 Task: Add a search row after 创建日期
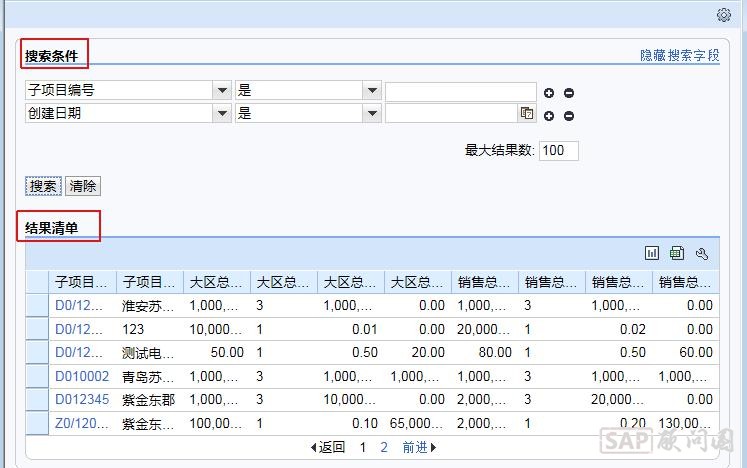(549, 115)
